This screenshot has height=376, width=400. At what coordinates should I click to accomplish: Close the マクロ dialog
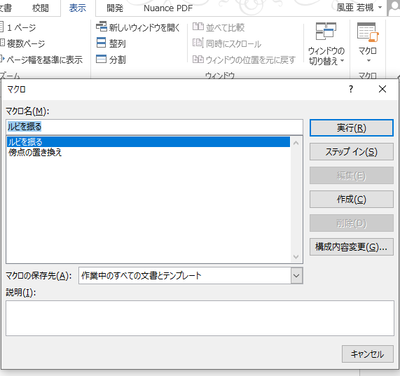[382, 89]
